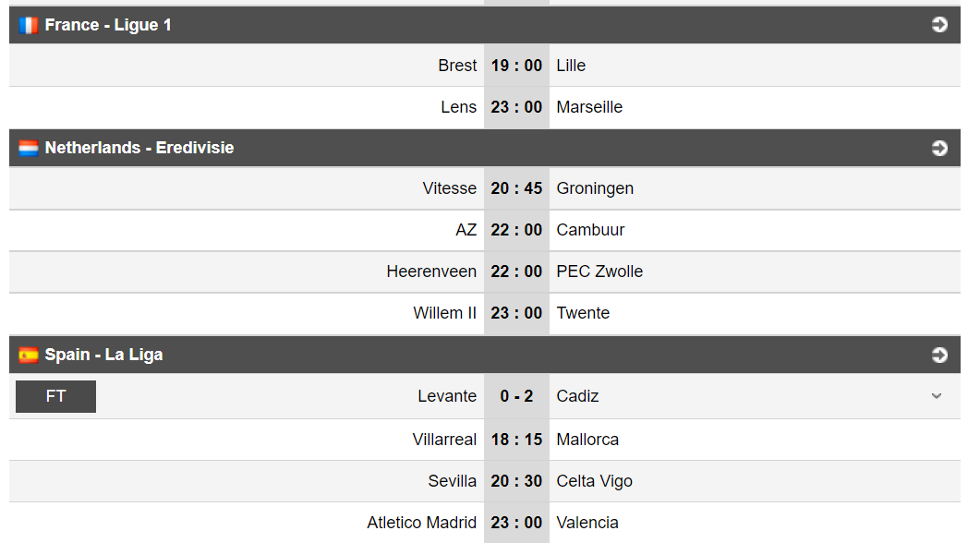Click the 0 - 2 Levante Cadiz score

[516, 396]
